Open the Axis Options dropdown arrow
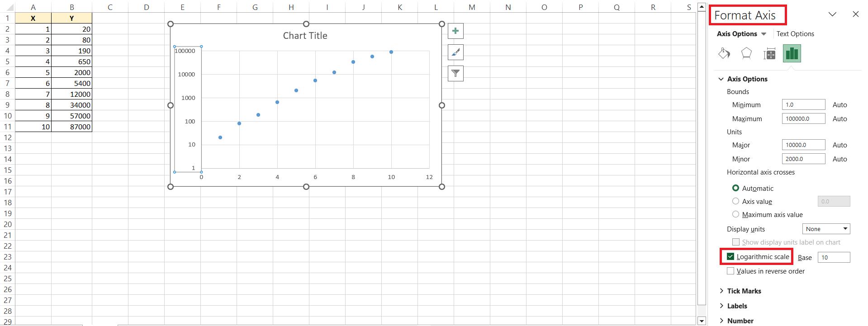The width and height of the screenshot is (868, 326). tap(764, 34)
